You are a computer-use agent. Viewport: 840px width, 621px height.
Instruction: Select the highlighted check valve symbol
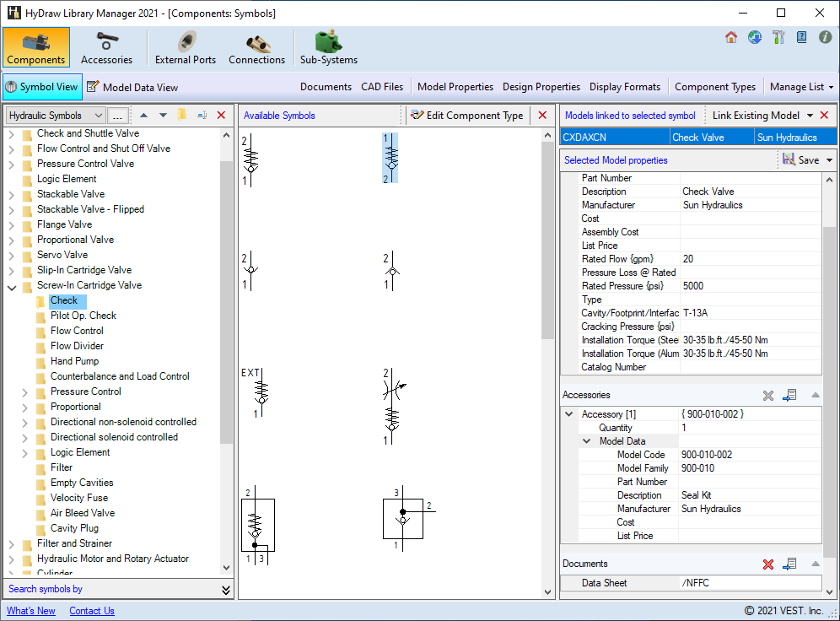pos(390,158)
